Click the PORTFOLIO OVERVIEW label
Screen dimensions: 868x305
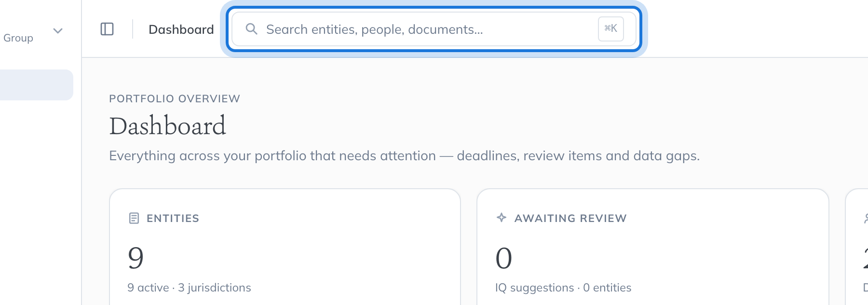175,99
